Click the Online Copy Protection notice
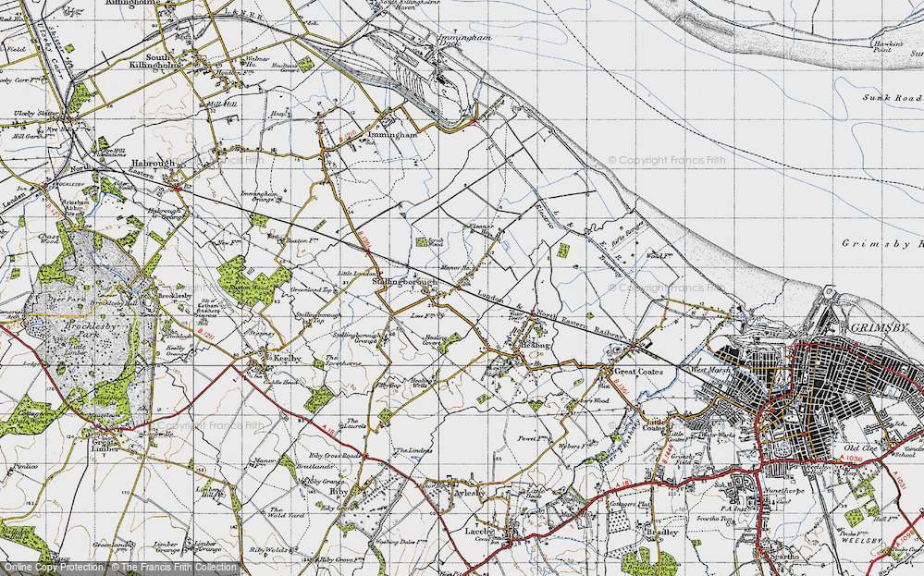The height and width of the screenshot is (576, 924). point(119,567)
